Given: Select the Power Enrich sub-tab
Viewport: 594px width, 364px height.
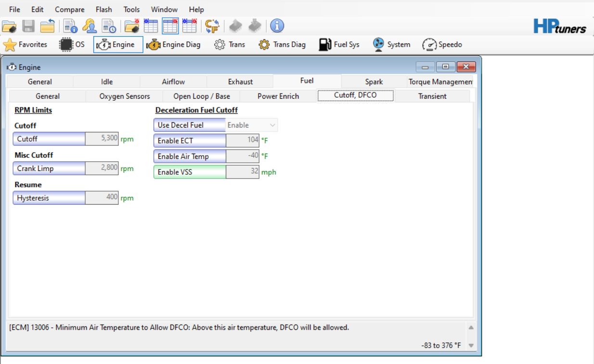Looking at the screenshot, I should (278, 96).
